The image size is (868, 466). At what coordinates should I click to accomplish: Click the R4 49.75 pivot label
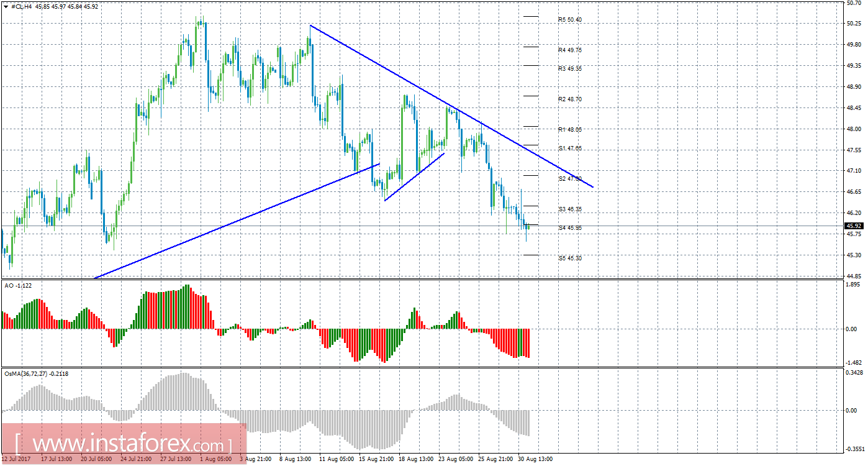[x=569, y=50]
